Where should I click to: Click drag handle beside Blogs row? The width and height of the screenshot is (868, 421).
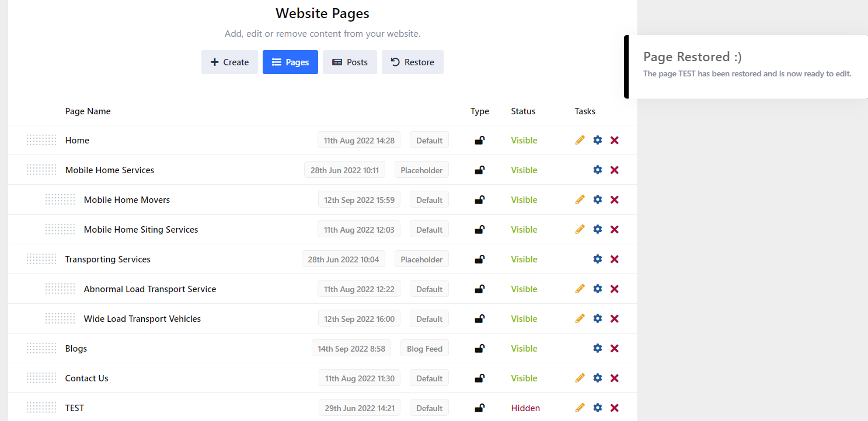41,348
